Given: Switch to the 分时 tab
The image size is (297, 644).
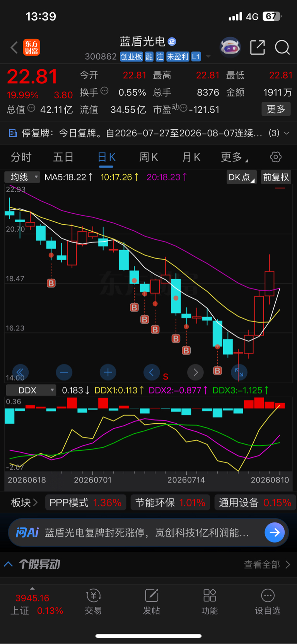Looking at the screenshot, I should click(21, 157).
